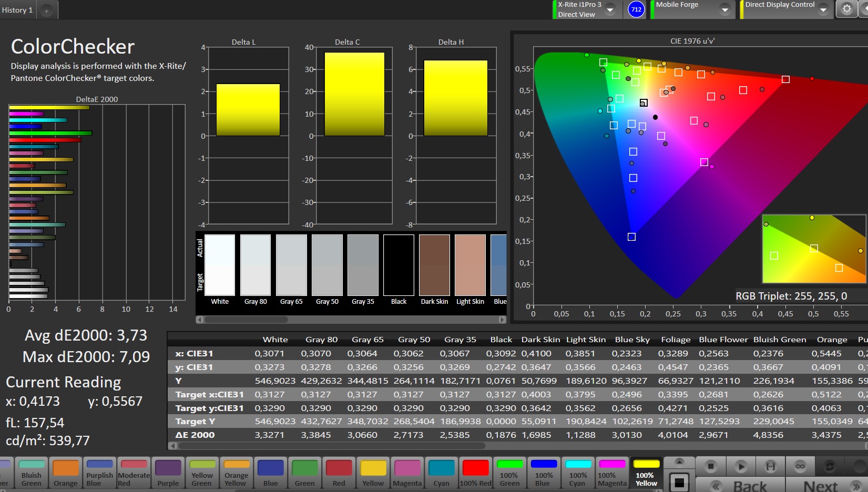The height and width of the screenshot is (492, 868).
Task: Click the Back navigation button
Action: [740, 485]
